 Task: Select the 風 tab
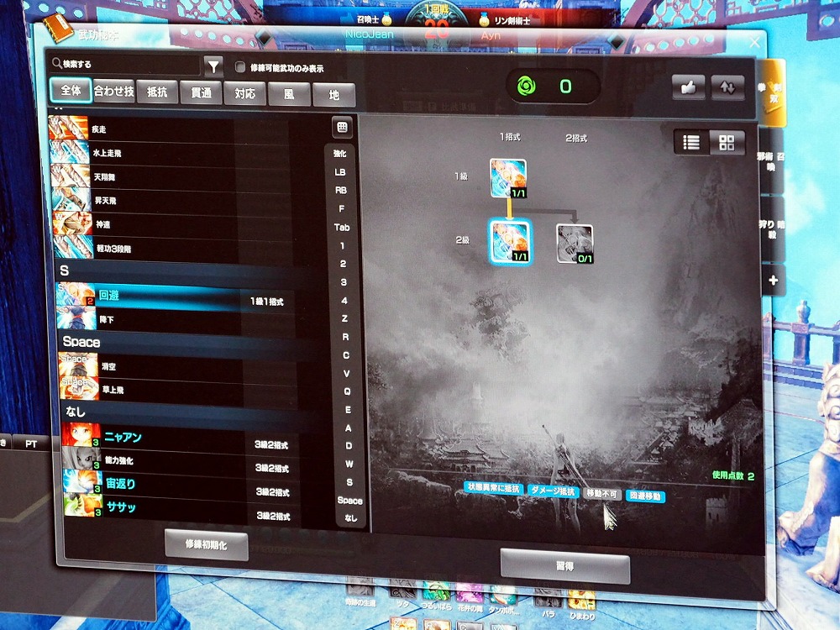tap(289, 95)
